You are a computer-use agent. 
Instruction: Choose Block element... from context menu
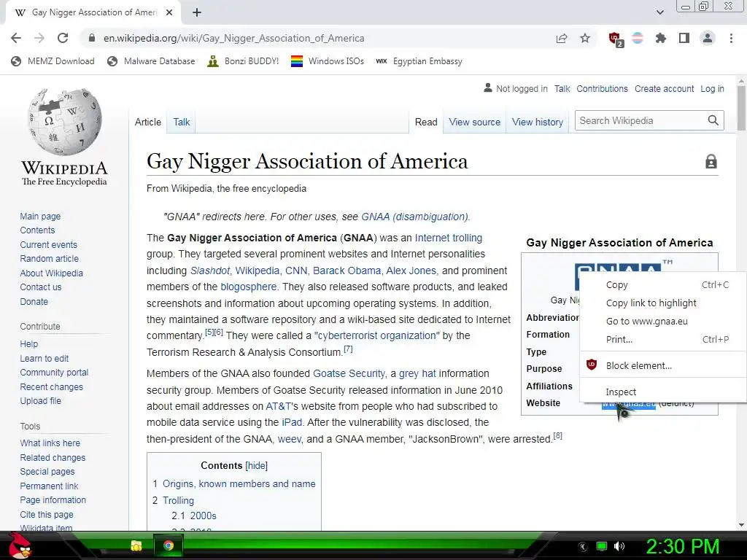coord(663,366)
